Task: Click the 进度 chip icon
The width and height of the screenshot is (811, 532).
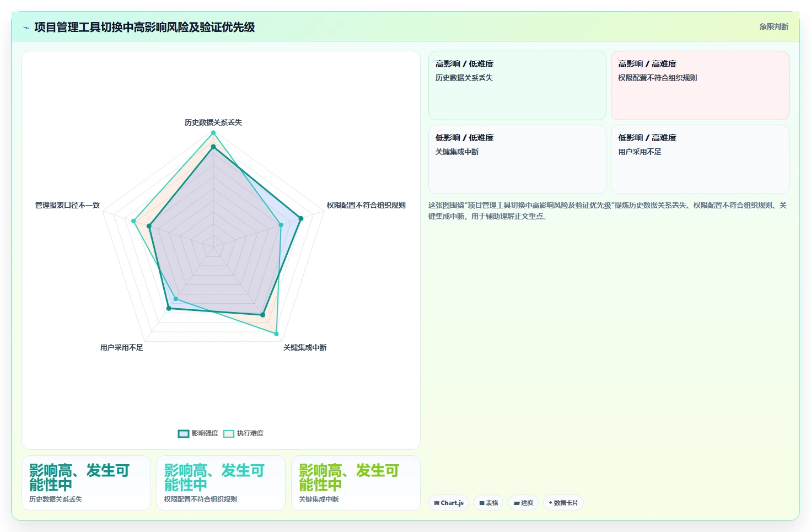Action: point(517,503)
